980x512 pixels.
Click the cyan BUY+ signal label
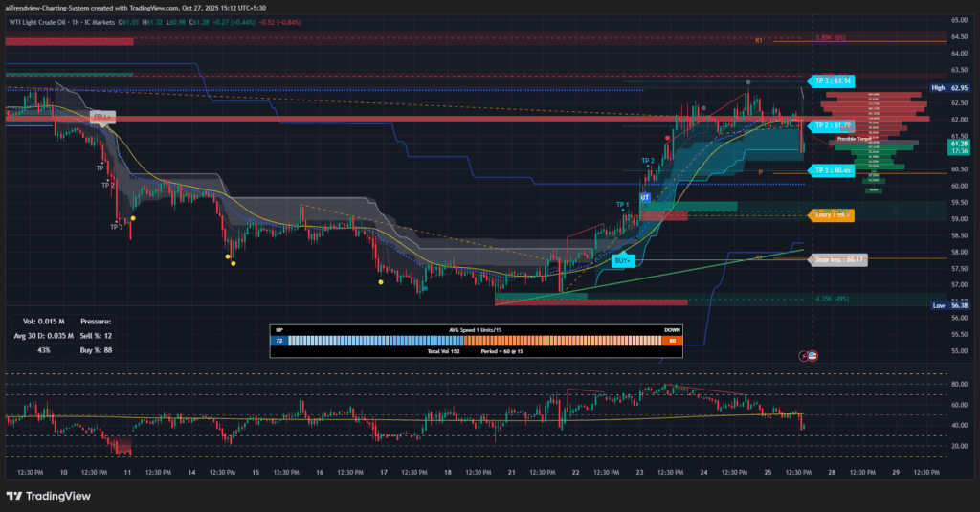(623, 260)
